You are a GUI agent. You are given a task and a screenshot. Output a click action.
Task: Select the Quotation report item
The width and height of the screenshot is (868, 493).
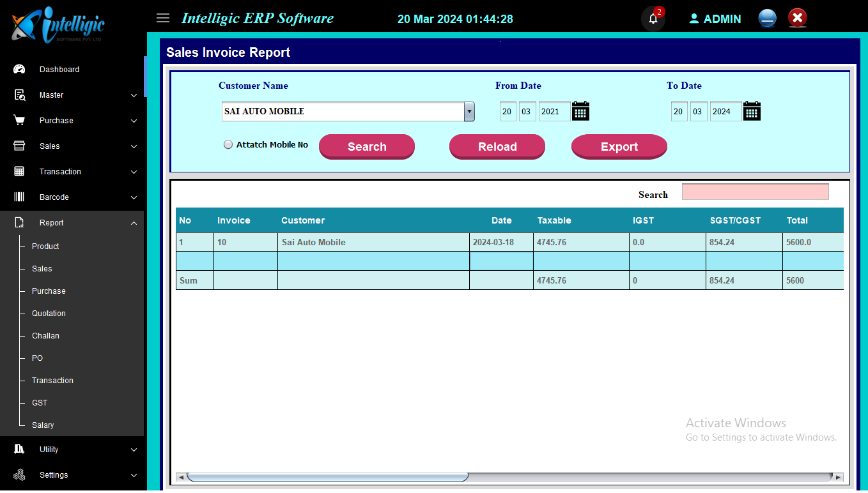(49, 314)
